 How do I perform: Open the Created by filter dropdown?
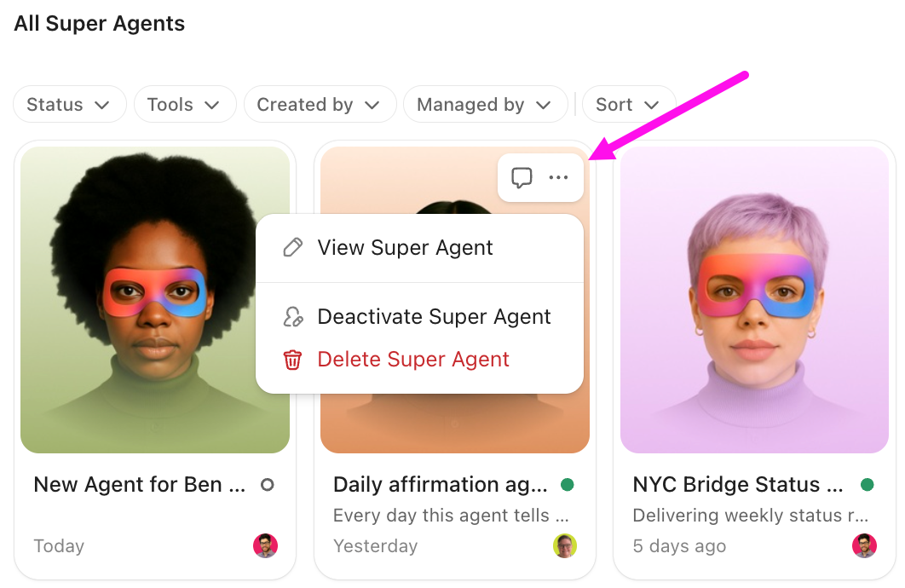tap(320, 105)
